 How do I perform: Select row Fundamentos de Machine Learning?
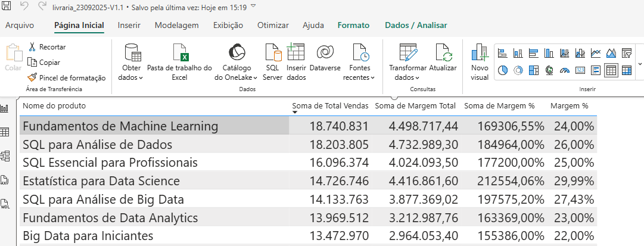(308, 126)
